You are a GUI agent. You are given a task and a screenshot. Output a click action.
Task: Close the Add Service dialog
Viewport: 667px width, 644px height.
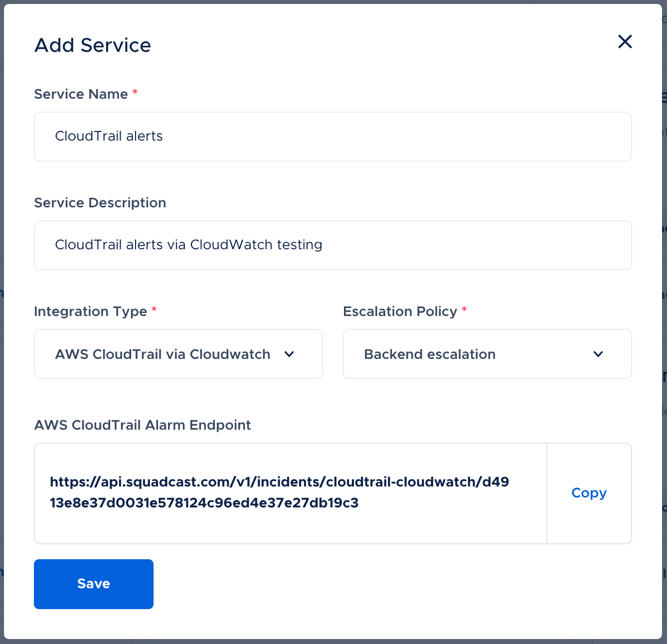(625, 41)
